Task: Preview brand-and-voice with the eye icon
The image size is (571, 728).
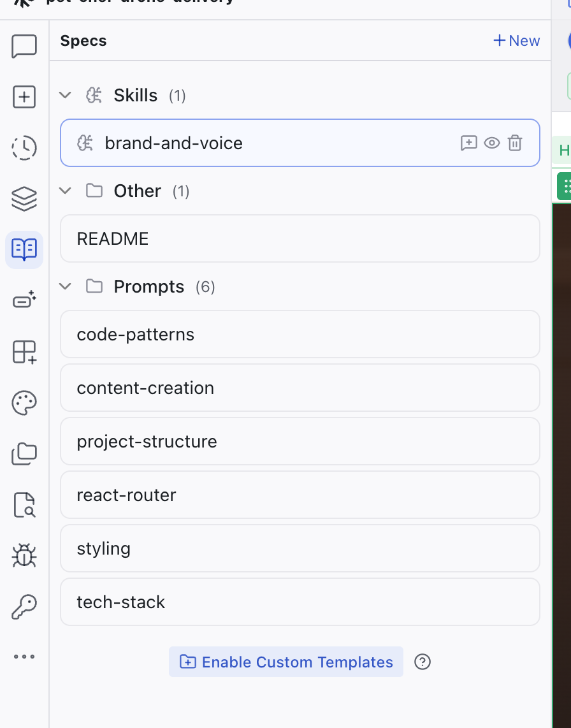Action: click(492, 143)
